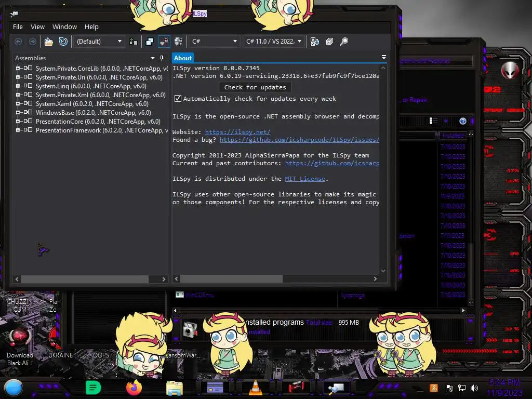Open Search with the magnifier icon
The height and width of the screenshot is (399, 532).
tap(344, 42)
